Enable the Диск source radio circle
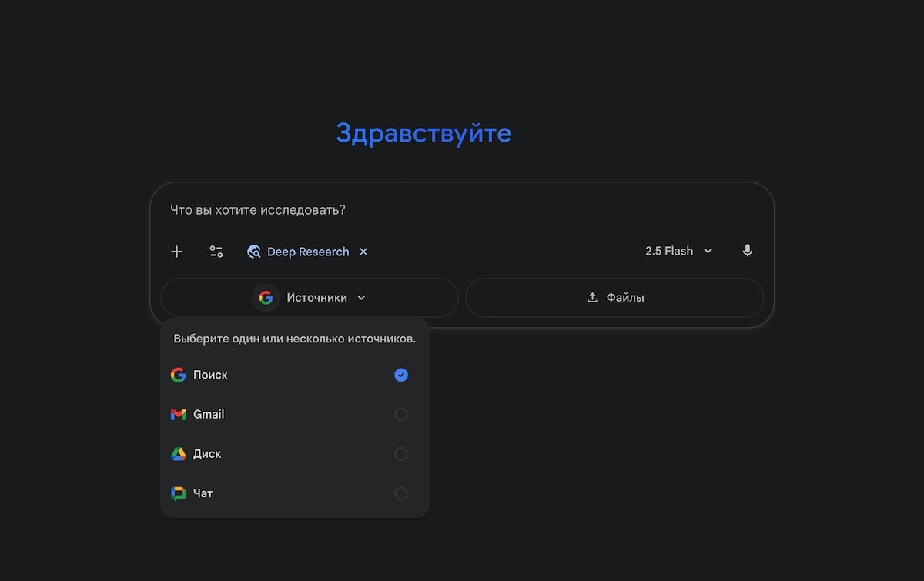 tap(401, 454)
